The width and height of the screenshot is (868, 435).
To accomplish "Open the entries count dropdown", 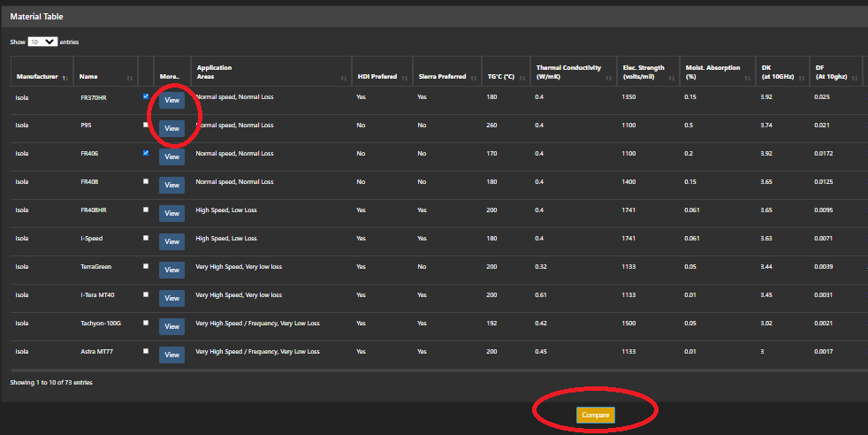I will [42, 42].
